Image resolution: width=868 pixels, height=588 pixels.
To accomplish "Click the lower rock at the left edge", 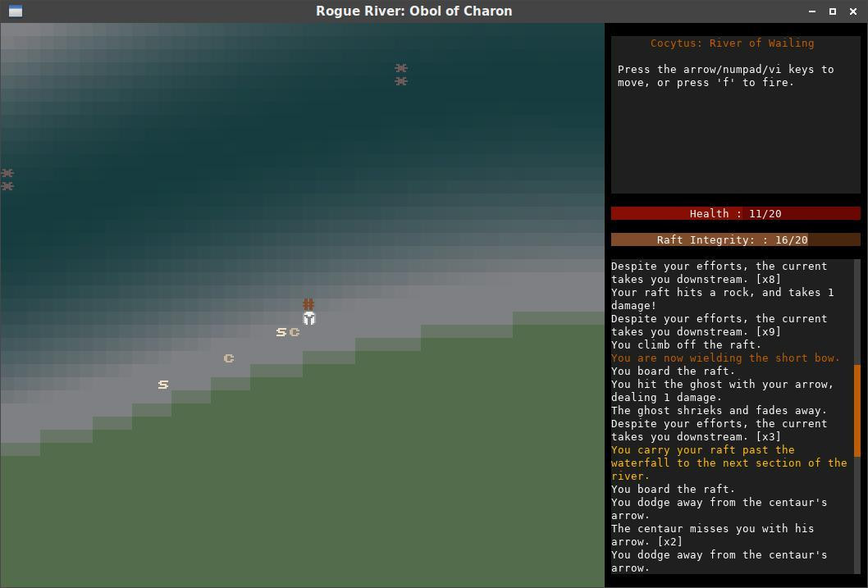I will pos(7,186).
